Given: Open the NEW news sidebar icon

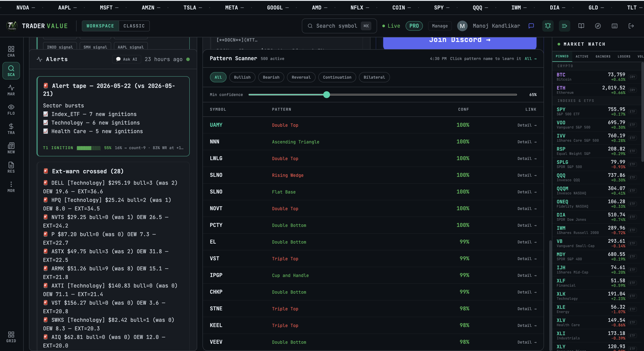Looking at the screenshot, I should (x=11, y=148).
